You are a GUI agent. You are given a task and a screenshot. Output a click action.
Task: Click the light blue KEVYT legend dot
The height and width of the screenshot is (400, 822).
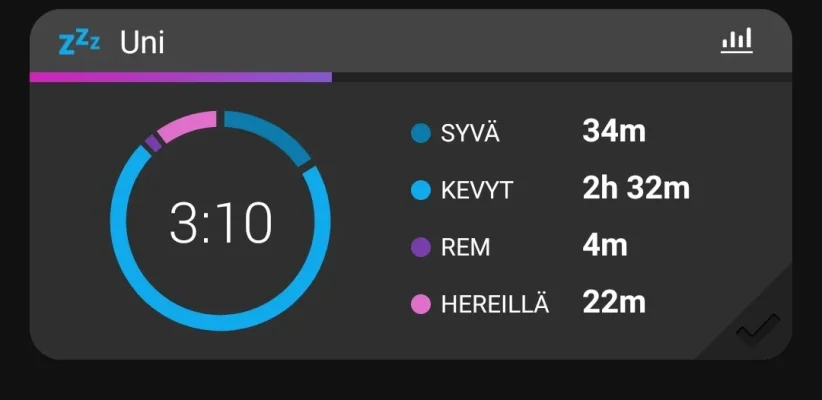click(421, 190)
